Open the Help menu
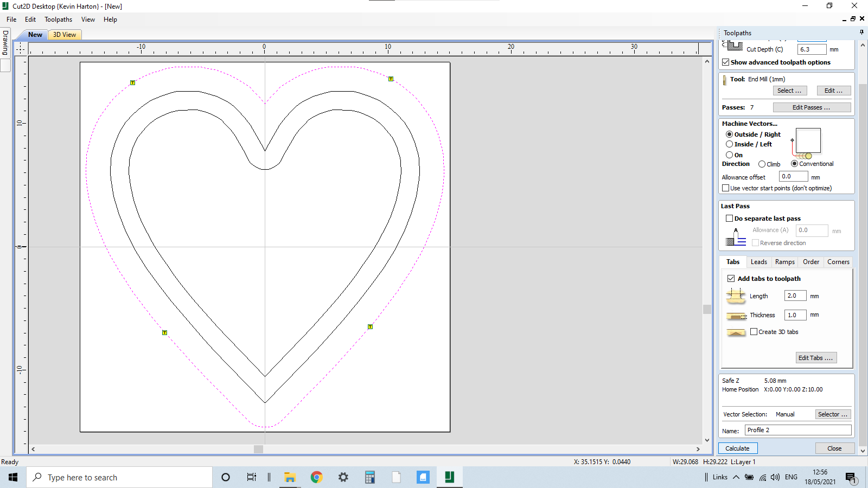 pos(110,20)
